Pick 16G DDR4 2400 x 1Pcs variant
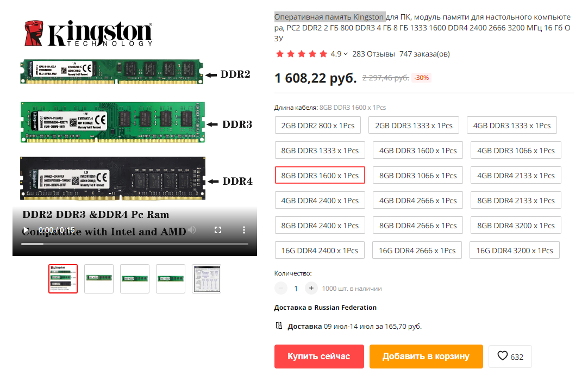Image resolution: width=588 pixels, height=375 pixels. pyautogui.click(x=320, y=250)
